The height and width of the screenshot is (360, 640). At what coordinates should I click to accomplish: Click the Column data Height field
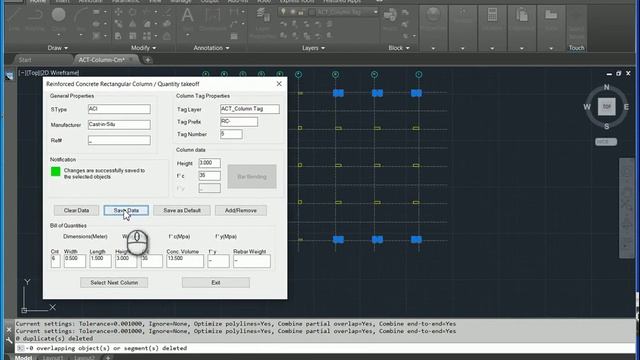tap(209, 163)
